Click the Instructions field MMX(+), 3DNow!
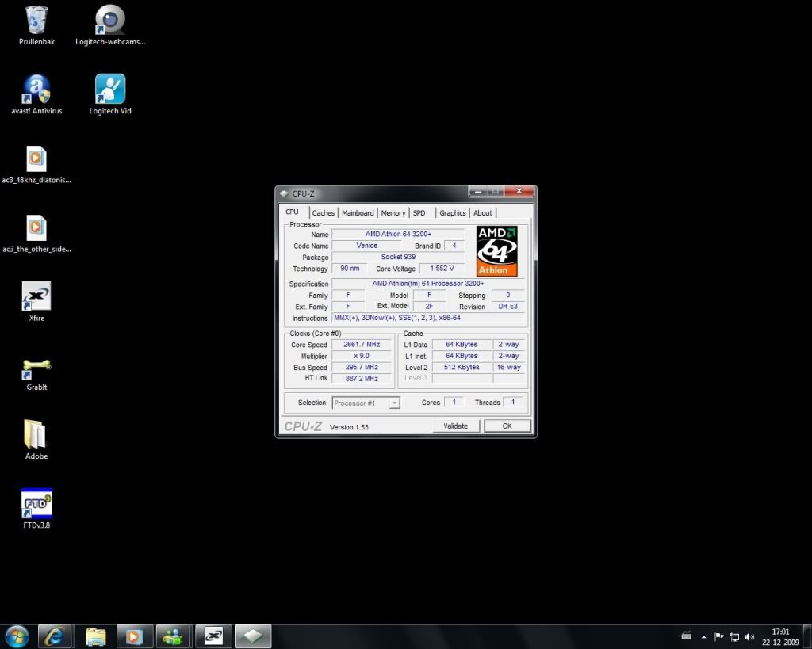 [x=427, y=318]
